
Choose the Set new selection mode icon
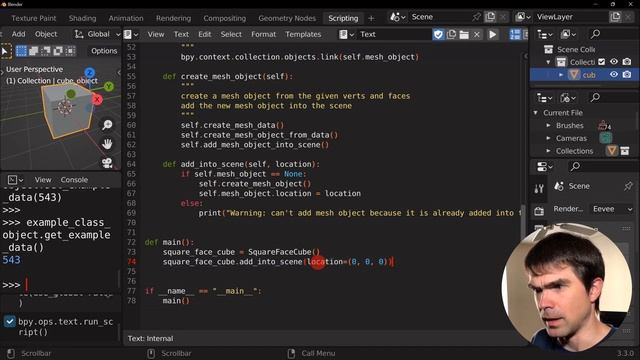(21, 51)
